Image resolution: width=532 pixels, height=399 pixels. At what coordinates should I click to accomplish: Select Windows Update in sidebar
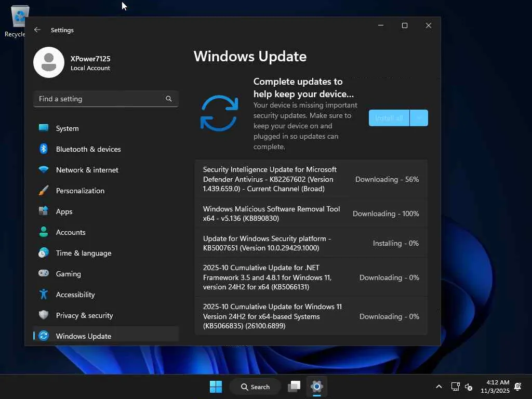[x=106, y=336]
